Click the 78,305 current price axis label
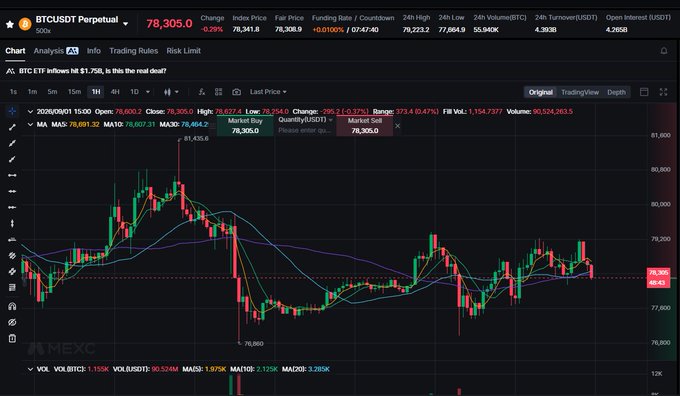680x396 pixels. tap(658, 273)
